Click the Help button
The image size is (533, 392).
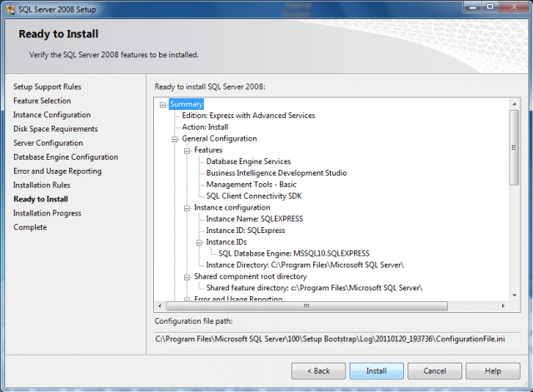click(x=493, y=371)
